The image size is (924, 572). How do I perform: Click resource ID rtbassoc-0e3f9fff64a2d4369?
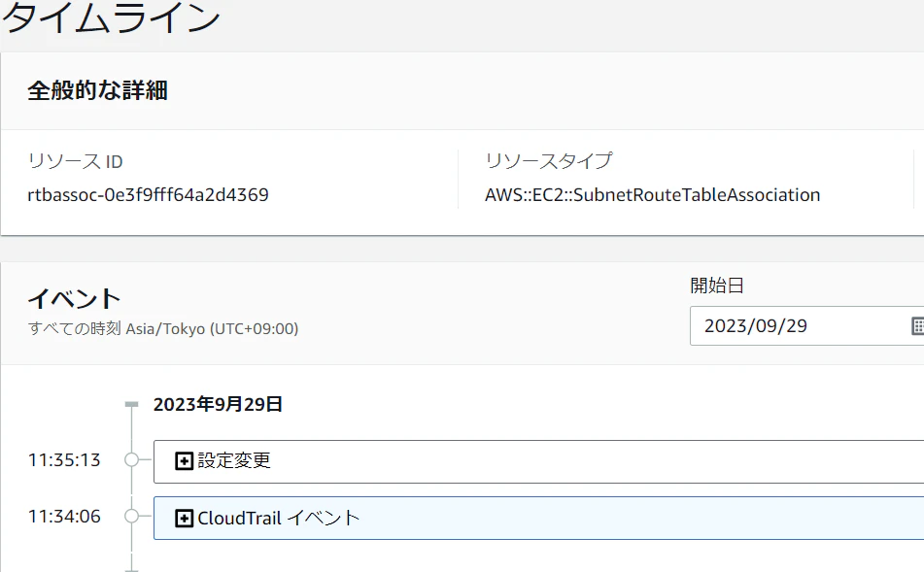[148, 195]
